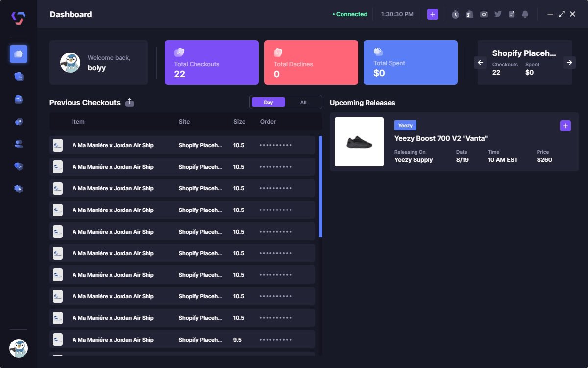
Task: Select the tasks icon in the sidebar
Action: pyautogui.click(x=18, y=76)
